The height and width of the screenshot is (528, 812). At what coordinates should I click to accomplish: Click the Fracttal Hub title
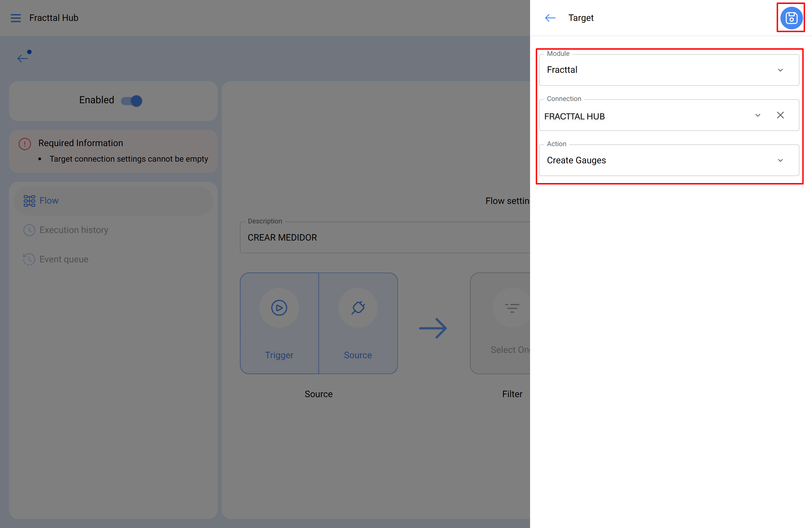click(x=54, y=18)
